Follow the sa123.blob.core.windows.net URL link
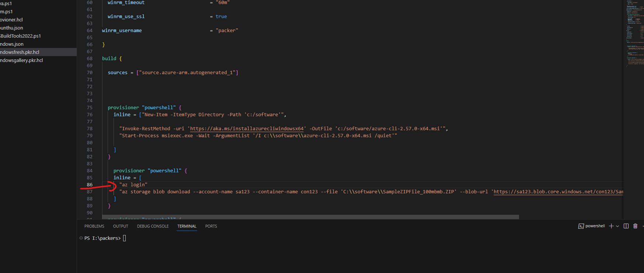Viewport: 644px width, 273px height. (558, 192)
